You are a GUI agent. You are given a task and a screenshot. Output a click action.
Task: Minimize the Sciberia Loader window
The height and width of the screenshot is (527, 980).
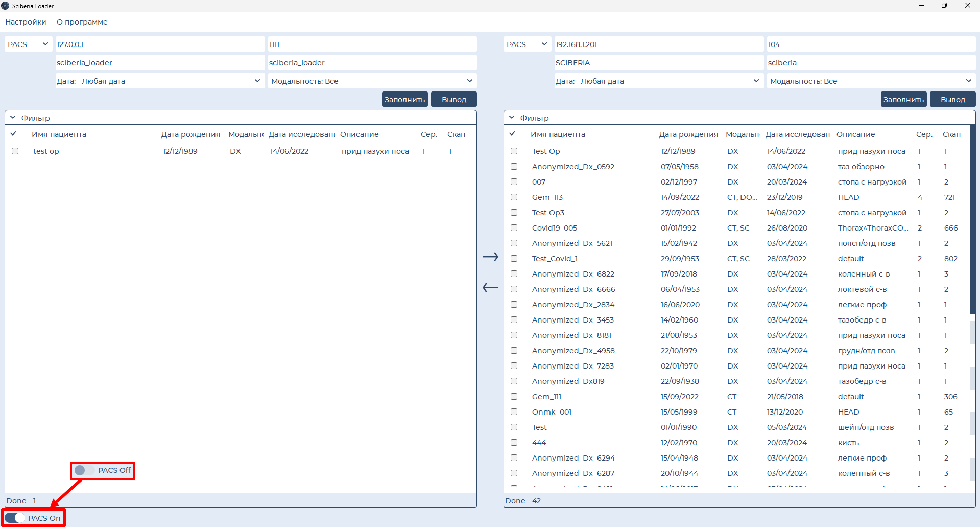pyautogui.click(x=921, y=6)
